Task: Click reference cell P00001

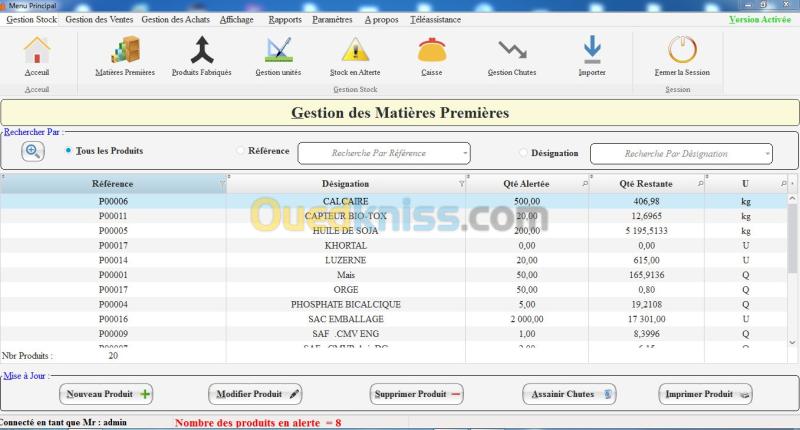Action: [x=113, y=275]
